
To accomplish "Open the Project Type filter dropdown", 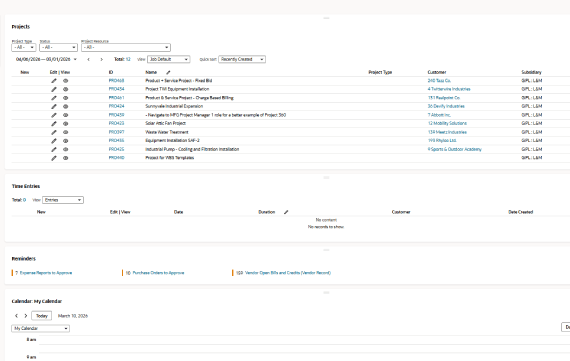I will [x=24, y=47].
